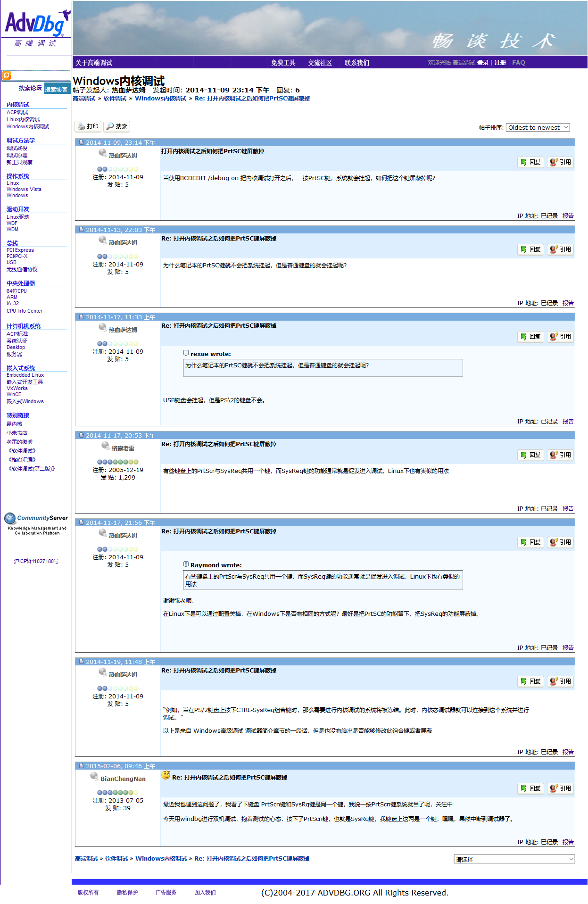Click the avatar icon next to 格蠹老雷
The height and width of the screenshot is (904, 588).
105,446
